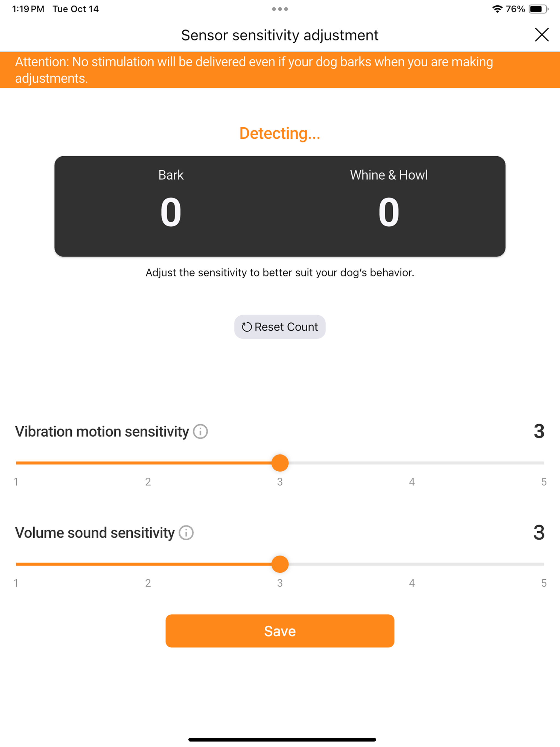560x747 pixels.
Task: Set volume sound sensitivity to level 1
Action: 16,564
